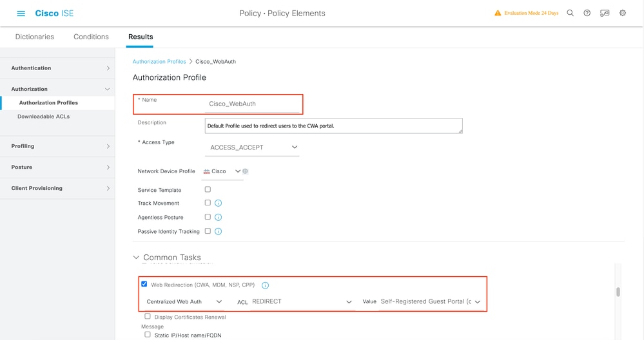Open the Centralized Web Auth dropdown
Image resolution: width=644 pixels, height=340 pixels.
point(184,301)
